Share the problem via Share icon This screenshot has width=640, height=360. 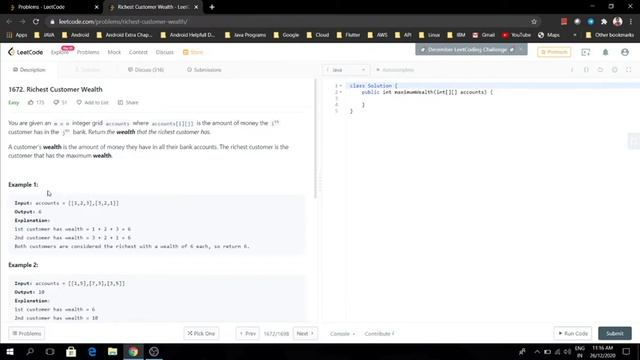[x=120, y=102]
